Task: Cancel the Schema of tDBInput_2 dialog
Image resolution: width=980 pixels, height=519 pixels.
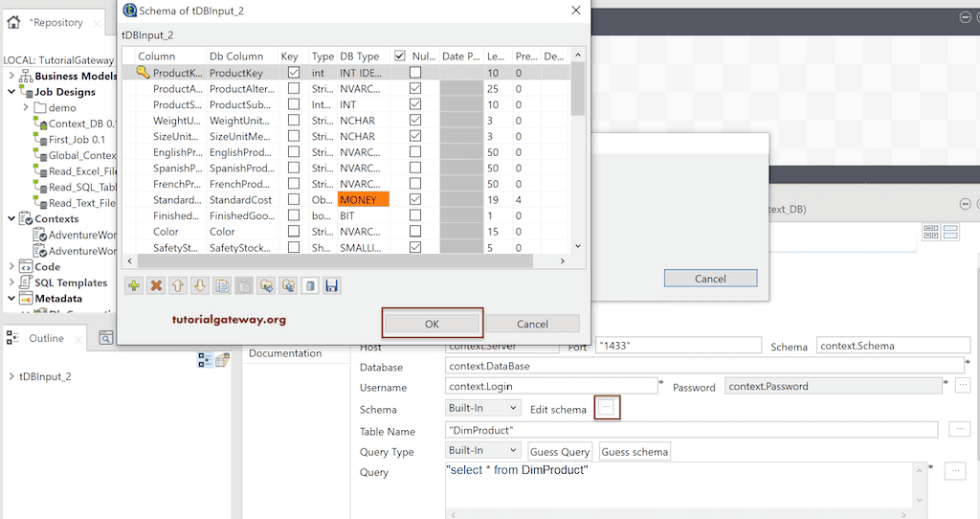Action: pos(532,324)
